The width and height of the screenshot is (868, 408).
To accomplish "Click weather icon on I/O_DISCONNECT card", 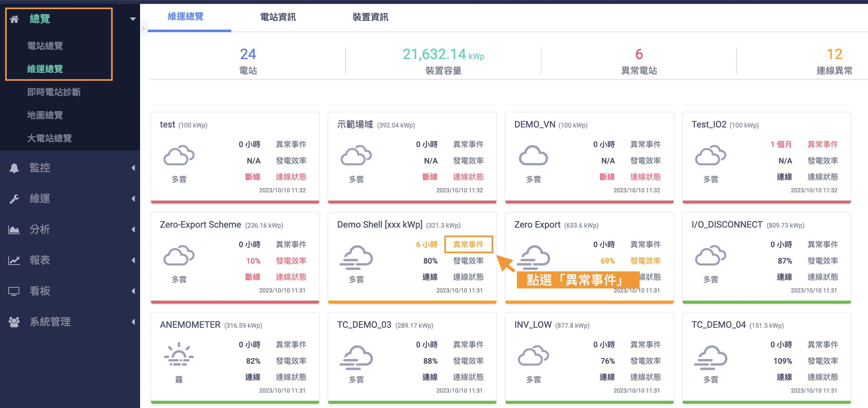I will point(711,255).
